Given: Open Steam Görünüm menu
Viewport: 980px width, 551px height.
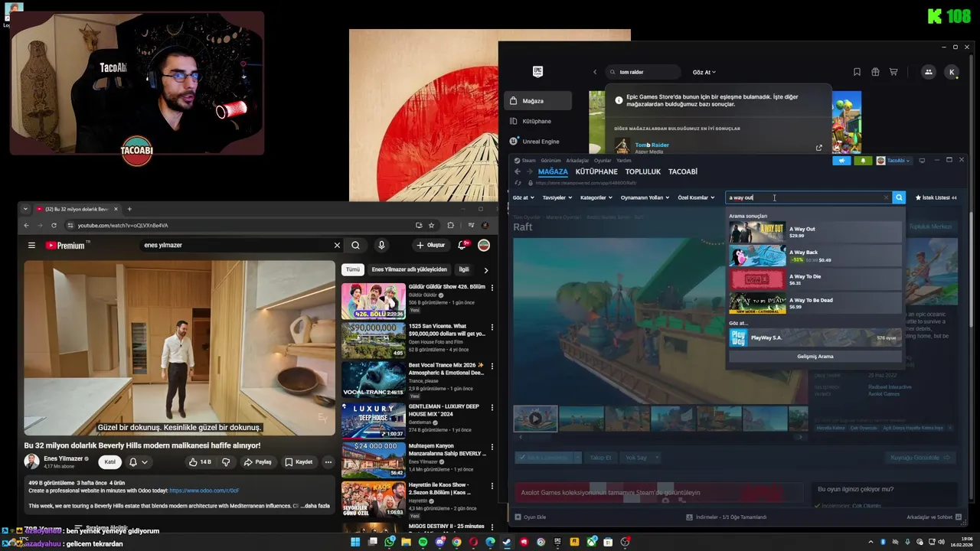Looking at the screenshot, I should click(551, 161).
